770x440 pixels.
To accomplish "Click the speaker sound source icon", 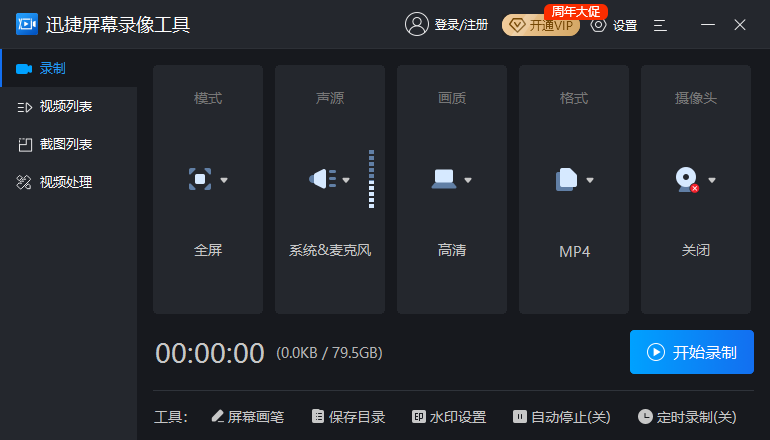I will tap(323, 179).
